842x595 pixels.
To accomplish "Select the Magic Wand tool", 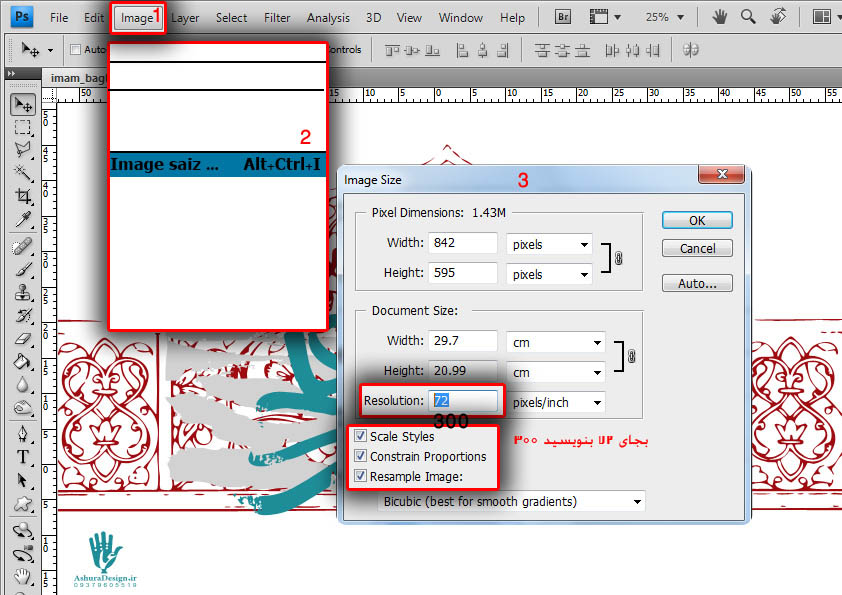I will 23,172.
